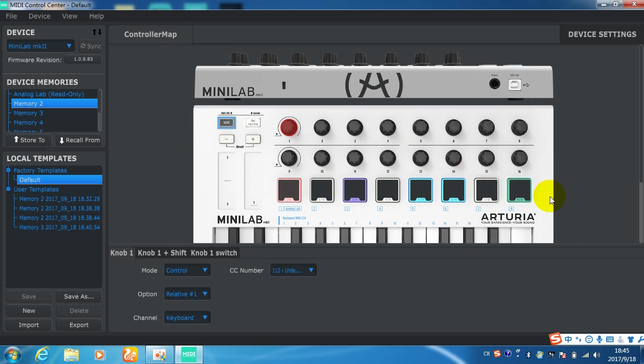This screenshot has height=364, width=644.
Task: Select pad 4/12 on the controller
Action: click(x=388, y=190)
